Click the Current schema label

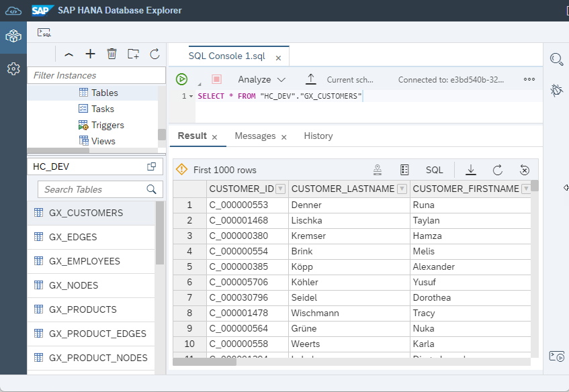pos(350,80)
